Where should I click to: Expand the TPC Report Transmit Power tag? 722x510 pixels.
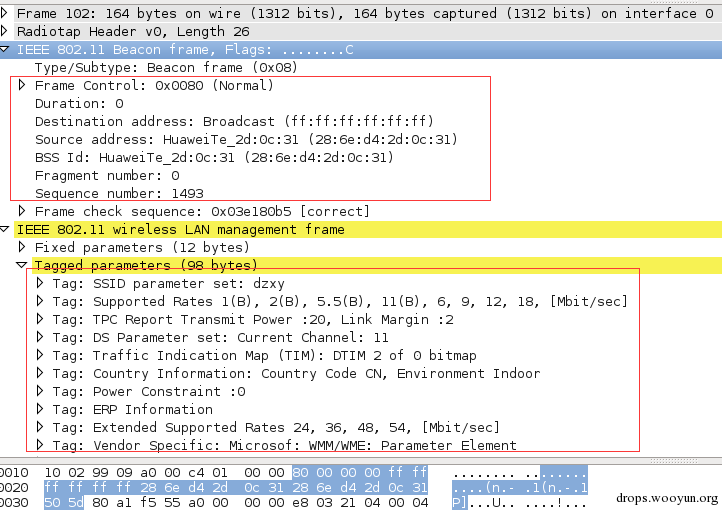click(40, 319)
